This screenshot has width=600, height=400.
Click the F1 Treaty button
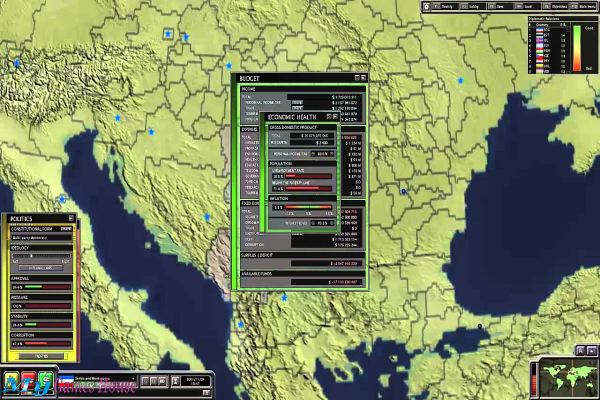point(445,7)
